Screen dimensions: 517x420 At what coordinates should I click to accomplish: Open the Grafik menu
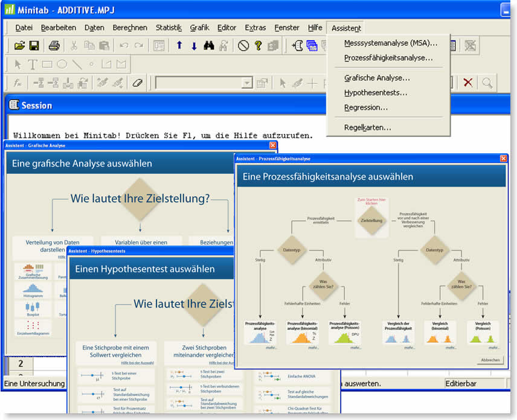pos(199,28)
